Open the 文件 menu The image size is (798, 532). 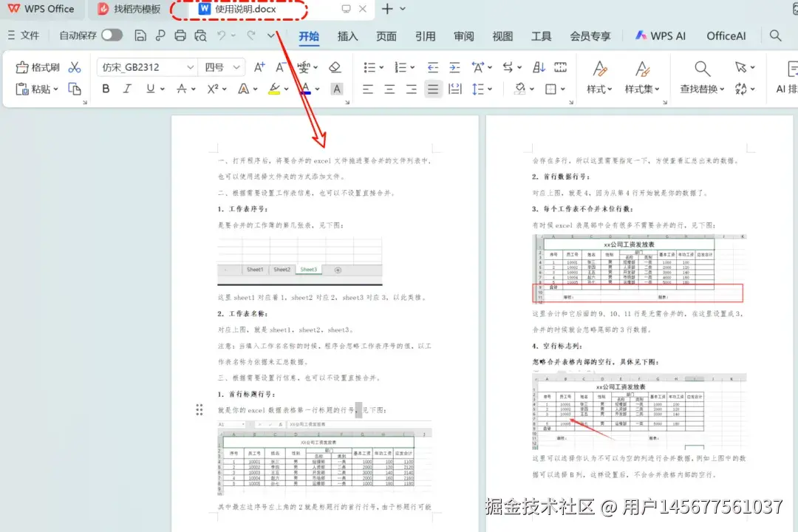tap(24, 35)
